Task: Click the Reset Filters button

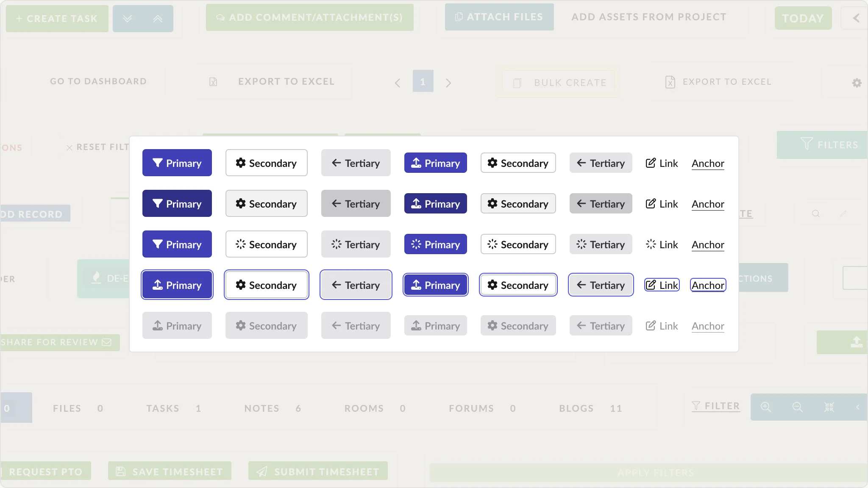Action: 98,147
